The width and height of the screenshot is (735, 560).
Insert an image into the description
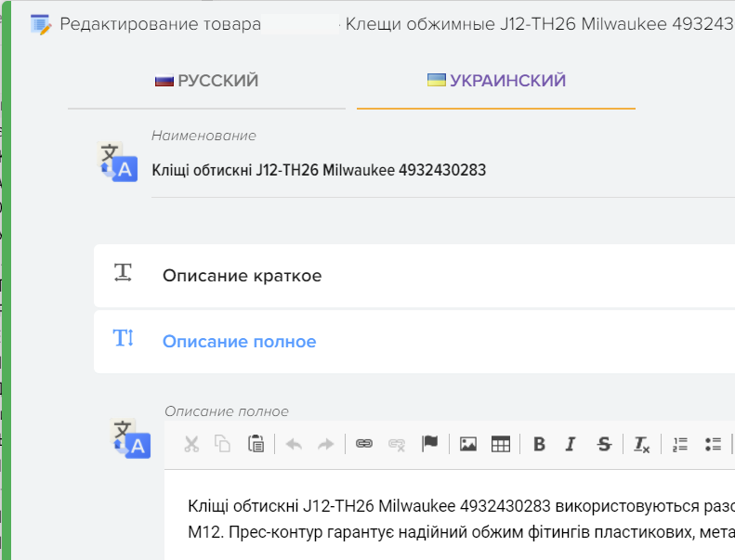click(x=468, y=444)
